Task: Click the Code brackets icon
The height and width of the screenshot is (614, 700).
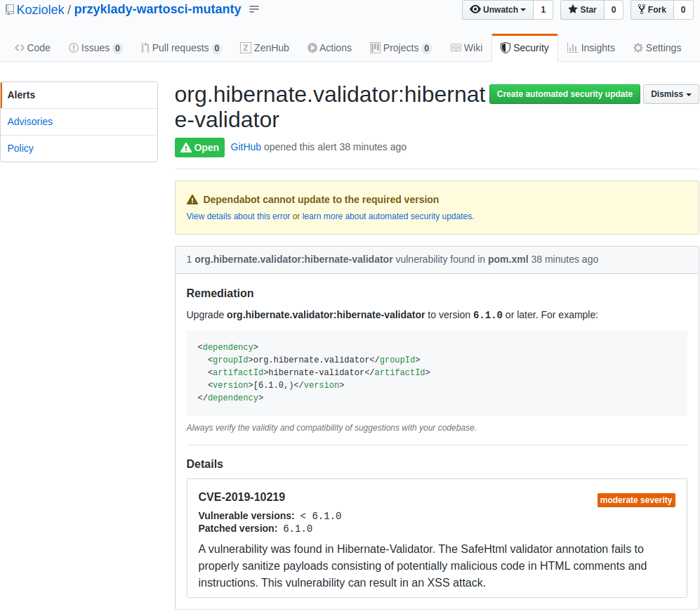Action: 20,48
